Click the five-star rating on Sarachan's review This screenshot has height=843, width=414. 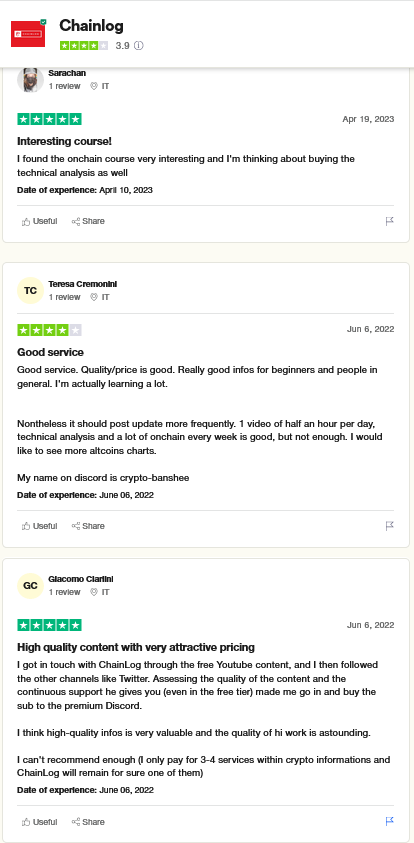[x=49, y=119]
